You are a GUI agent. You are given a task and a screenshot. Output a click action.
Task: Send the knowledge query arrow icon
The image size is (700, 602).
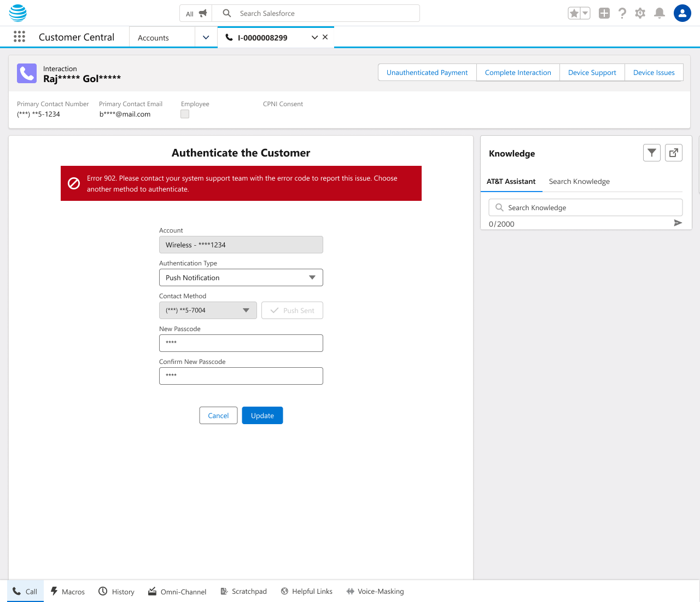click(678, 223)
